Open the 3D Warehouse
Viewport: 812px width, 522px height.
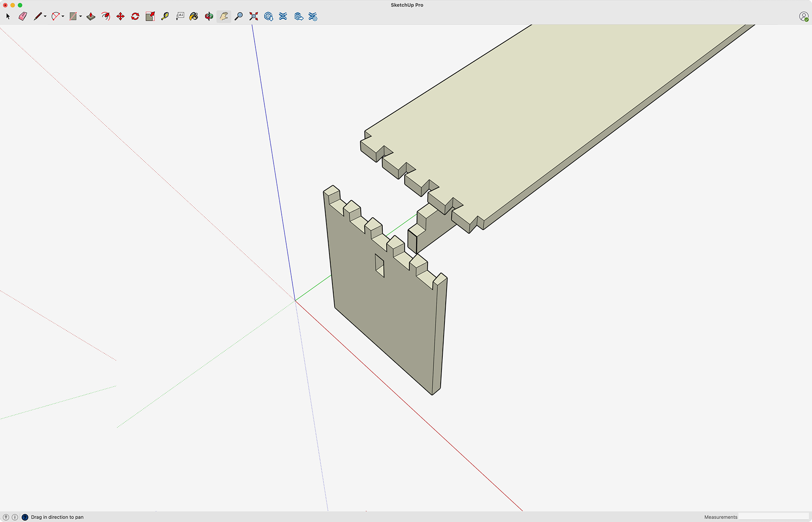(269, 16)
